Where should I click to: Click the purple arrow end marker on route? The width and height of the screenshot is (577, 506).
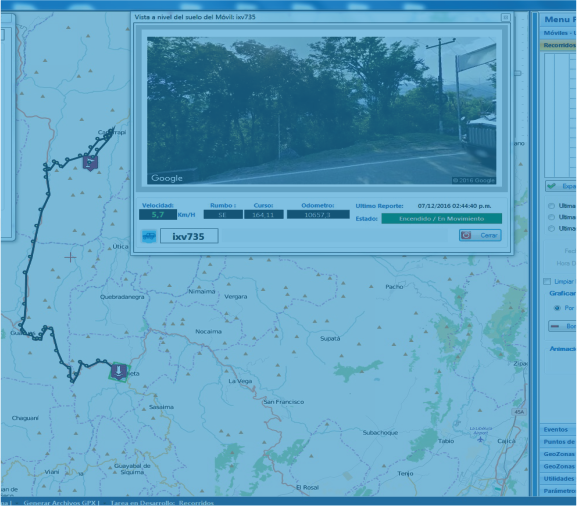tap(118, 372)
